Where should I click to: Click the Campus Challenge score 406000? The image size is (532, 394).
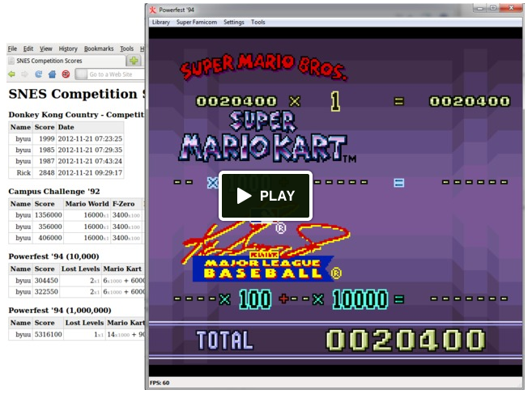[x=48, y=238]
